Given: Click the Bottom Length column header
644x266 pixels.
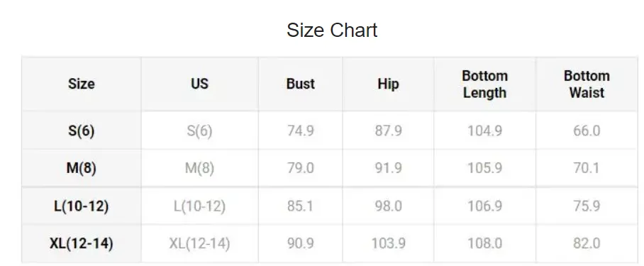Looking at the screenshot, I should (484, 84).
